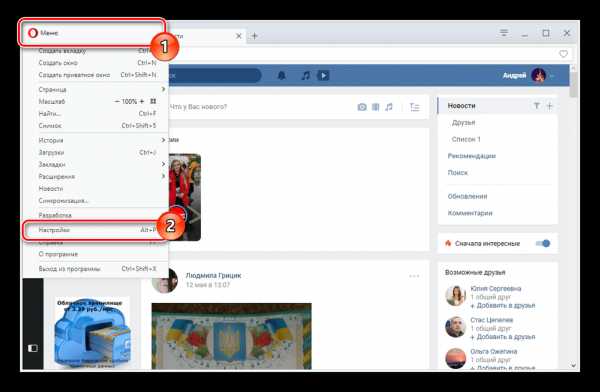
Task: Click zoom plus in Масштаб row
Action: [x=142, y=101]
